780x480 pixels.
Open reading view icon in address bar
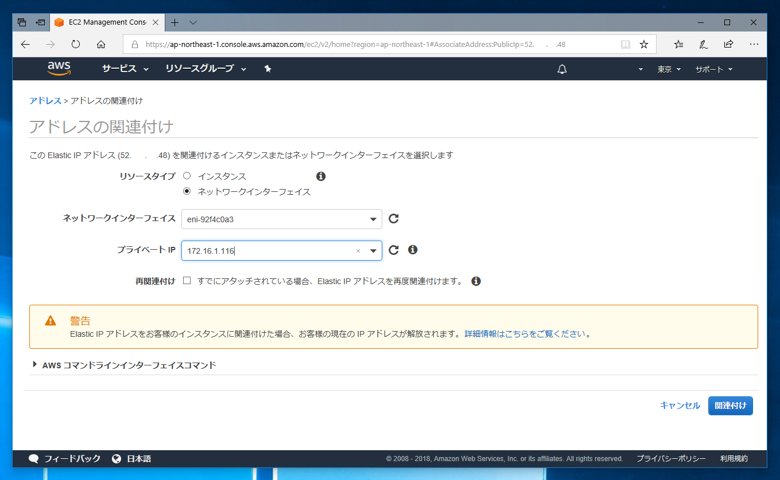pos(625,44)
